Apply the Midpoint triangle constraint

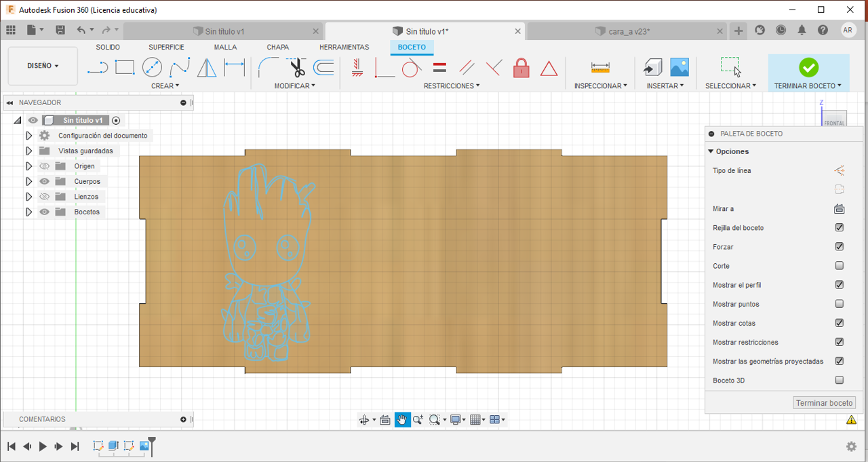coord(549,68)
